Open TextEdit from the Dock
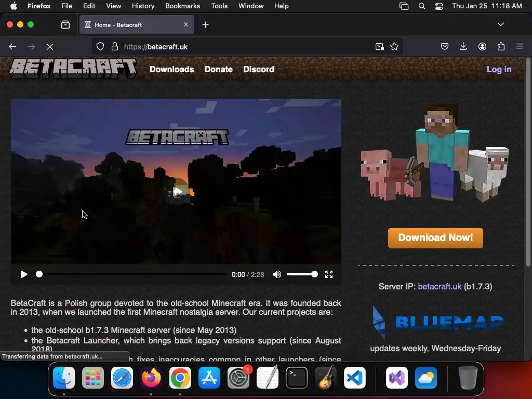Image resolution: width=532 pixels, height=399 pixels. [x=268, y=378]
